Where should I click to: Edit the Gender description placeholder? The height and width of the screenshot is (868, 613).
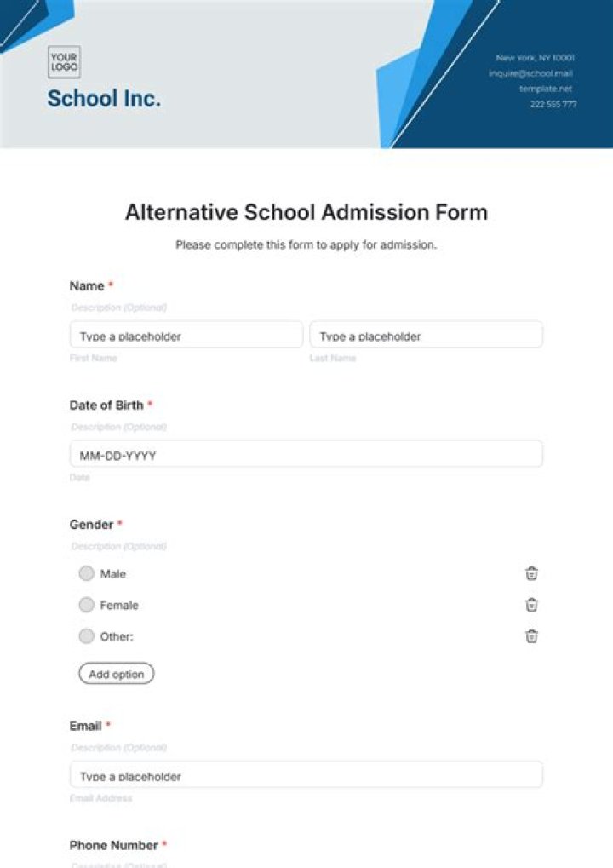pyautogui.click(x=119, y=546)
